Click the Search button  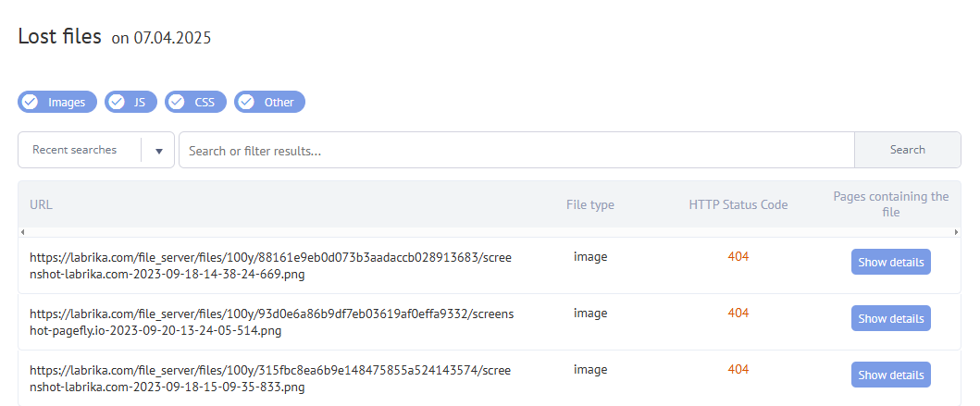pyautogui.click(x=908, y=150)
